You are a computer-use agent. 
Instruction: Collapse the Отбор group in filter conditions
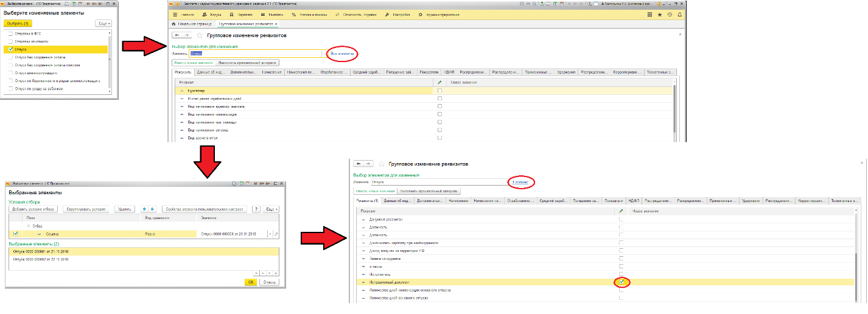(x=29, y=225)
